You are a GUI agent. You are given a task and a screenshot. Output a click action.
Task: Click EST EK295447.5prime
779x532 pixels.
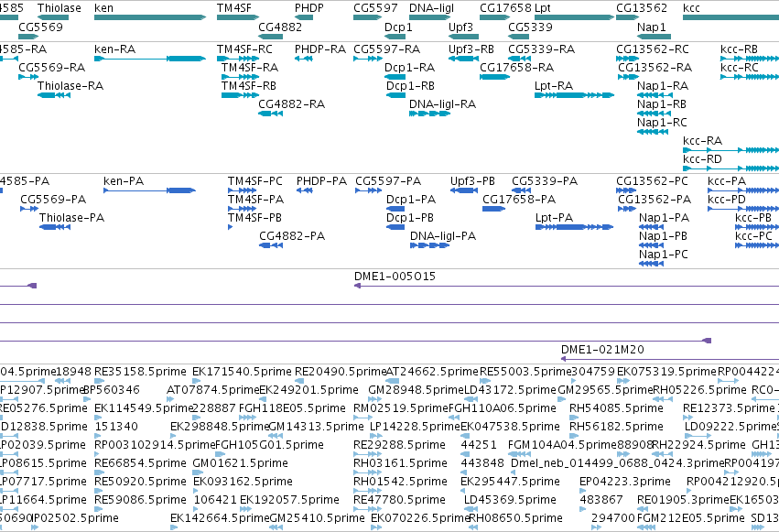(510, 482)
